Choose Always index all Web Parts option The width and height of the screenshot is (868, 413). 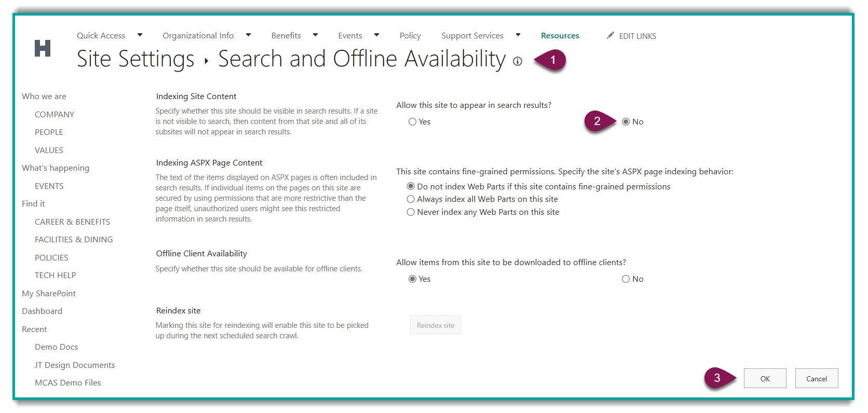[x=411, y=199]
